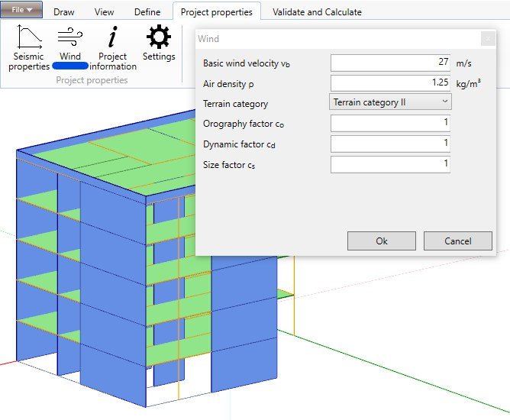Open the Validate and Calculate tab

(x=317, y=12)
